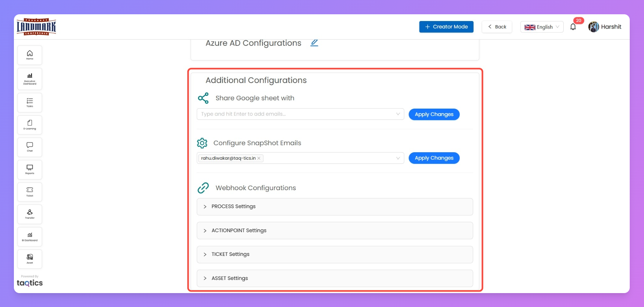
Task: Click the Creator Mode button
Action: point(446,27)
